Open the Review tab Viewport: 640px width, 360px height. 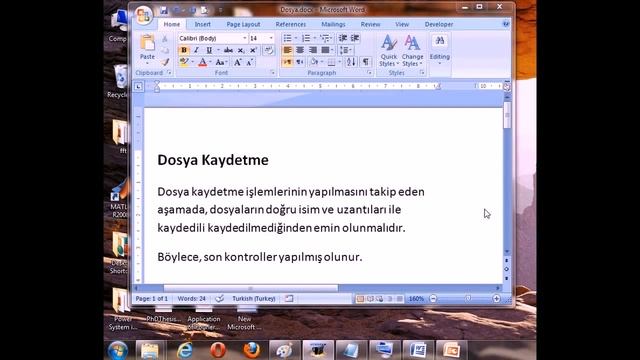370,24
